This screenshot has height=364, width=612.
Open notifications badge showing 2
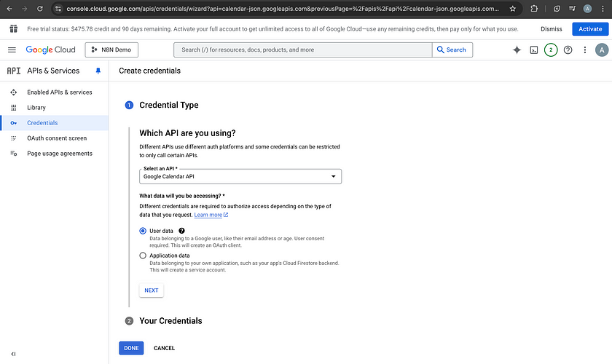(x=551, y=50)
